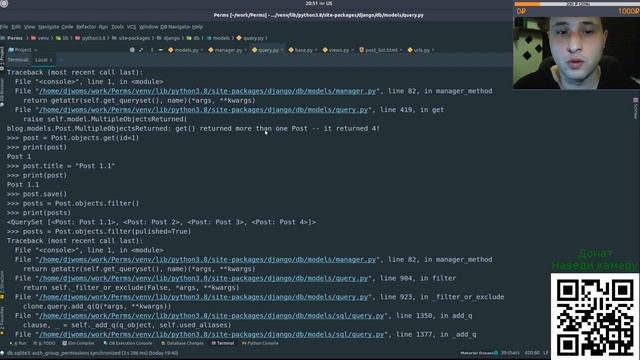Close the models.py editor tab
This screenshot has height=360, width=640.
202,50
